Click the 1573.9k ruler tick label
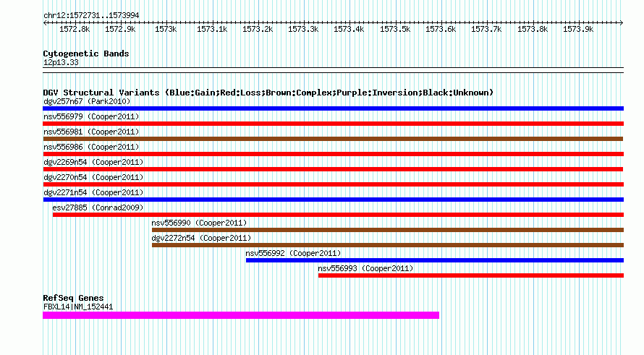Image resolution: width=644 pixels, height=355 pixels. click(x=578, y=29)
